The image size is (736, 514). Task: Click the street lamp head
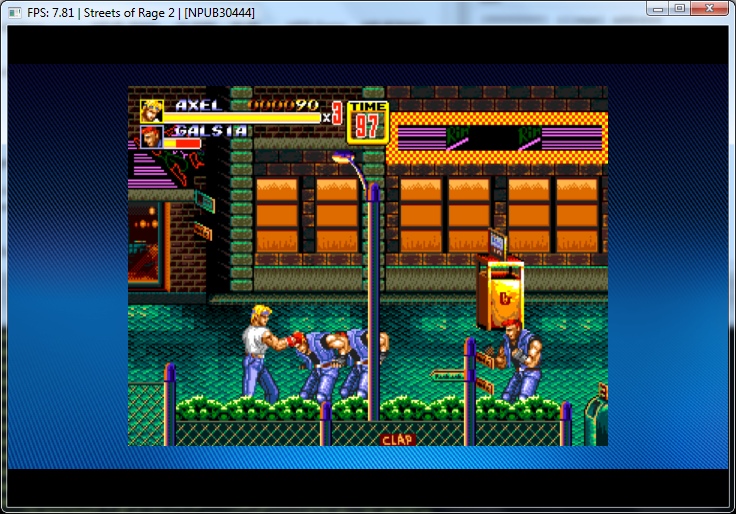pyautogui.click(x=344, y=157)
